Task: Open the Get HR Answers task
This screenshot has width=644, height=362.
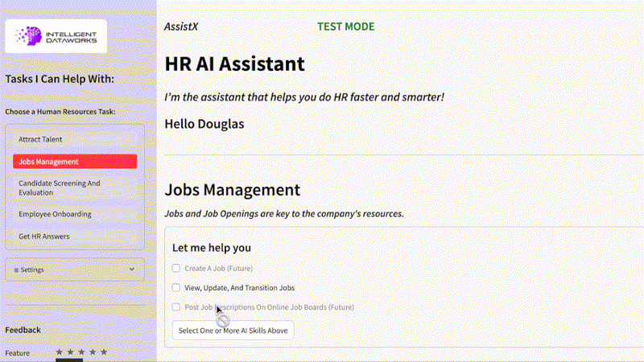Action: (44, 237)
